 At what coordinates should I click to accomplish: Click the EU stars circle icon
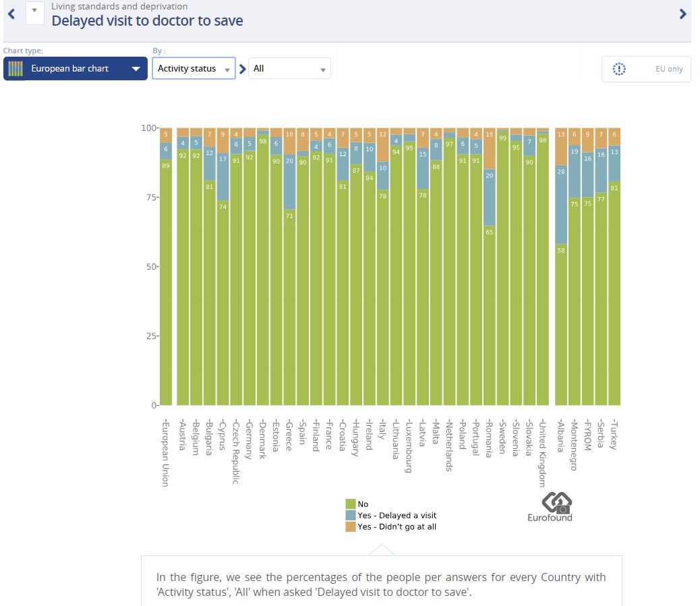[619, 69]
